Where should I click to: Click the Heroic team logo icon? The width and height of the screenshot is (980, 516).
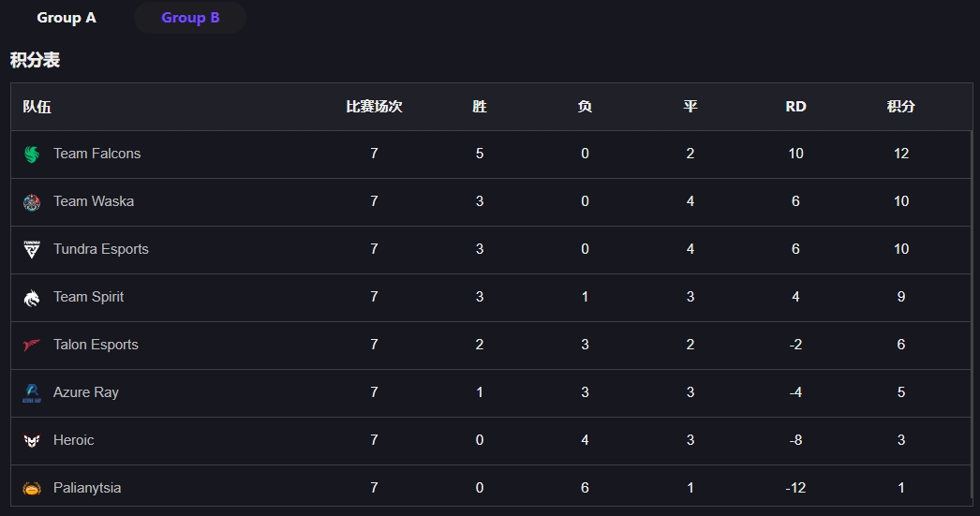(32, 440)
